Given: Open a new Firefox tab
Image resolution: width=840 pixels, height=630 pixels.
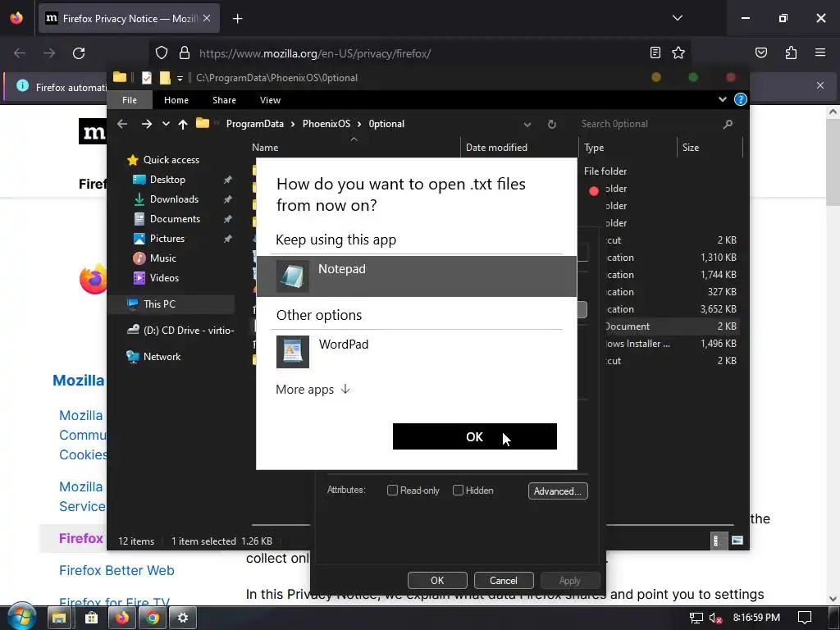Looking at the screenshot, I should pos(237,19).
